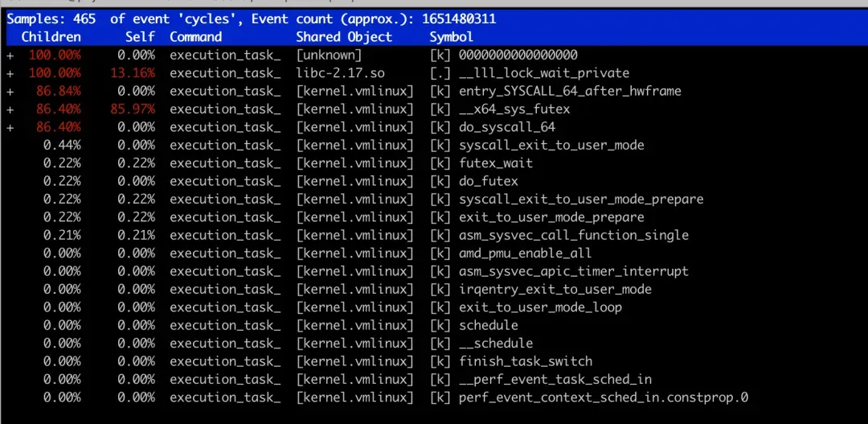Viewport: 868px width, 424px height.
Task: Highlight the amd_pmu_enable_all symbol
Action: pyautogui.click(x=525, y=253)
